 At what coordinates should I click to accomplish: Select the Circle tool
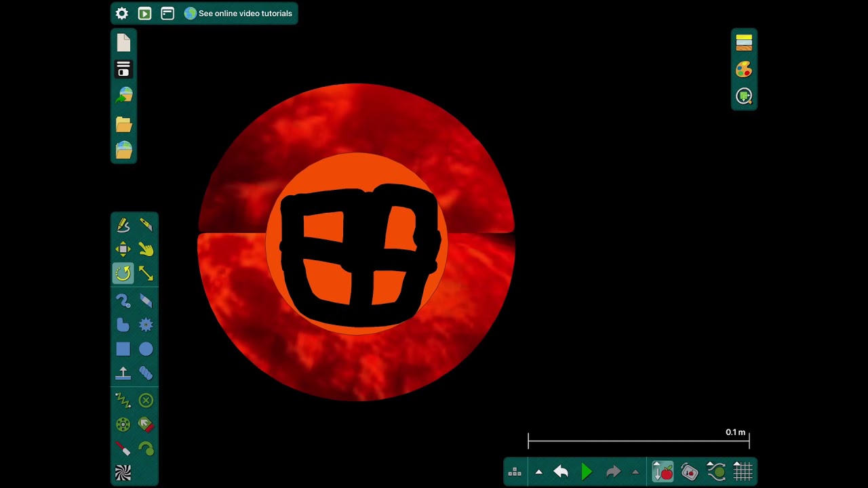[146, 349]
